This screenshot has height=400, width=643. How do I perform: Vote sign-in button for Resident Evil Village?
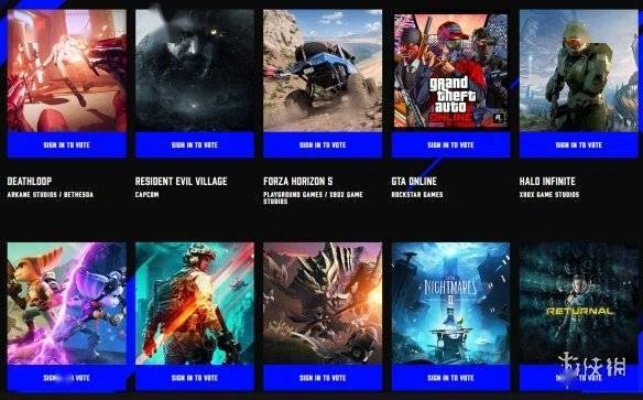click(195, 145)
